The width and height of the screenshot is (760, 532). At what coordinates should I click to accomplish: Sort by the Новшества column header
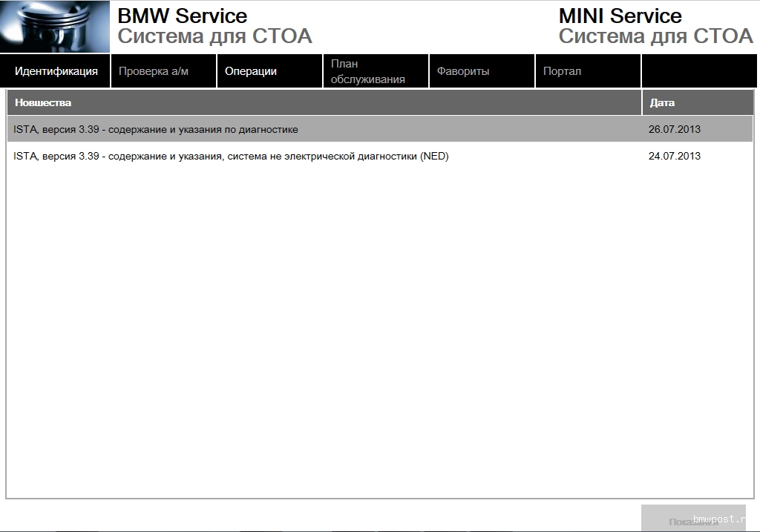click(x=324, y=102)
